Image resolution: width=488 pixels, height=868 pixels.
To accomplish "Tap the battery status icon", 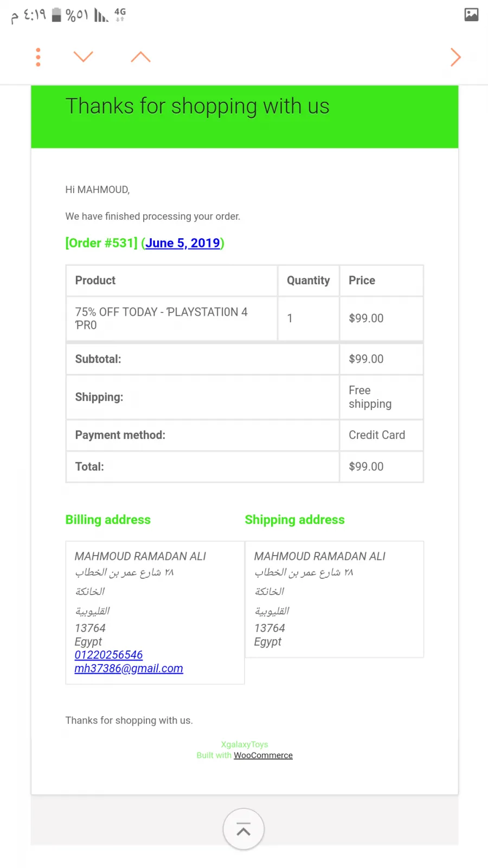I will click(56, 15).
